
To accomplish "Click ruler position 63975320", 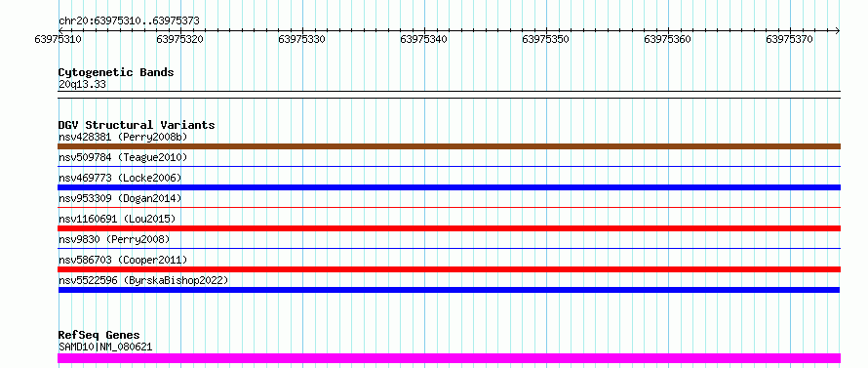I will coord(180,39).
